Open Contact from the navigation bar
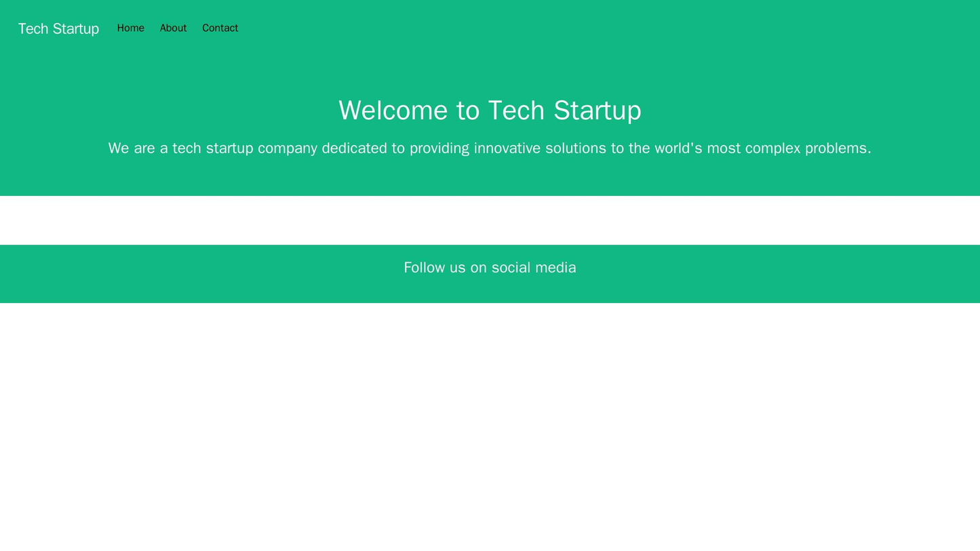980x551 pixels. [220, 28]
